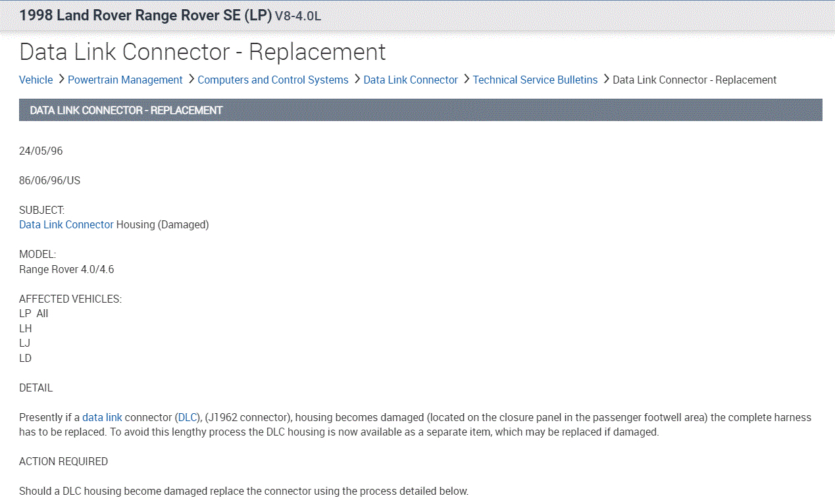Click the DLC link in parentheses
Image resolution: width=835 pixels, height=504 pixels.
tap(188, 417)
